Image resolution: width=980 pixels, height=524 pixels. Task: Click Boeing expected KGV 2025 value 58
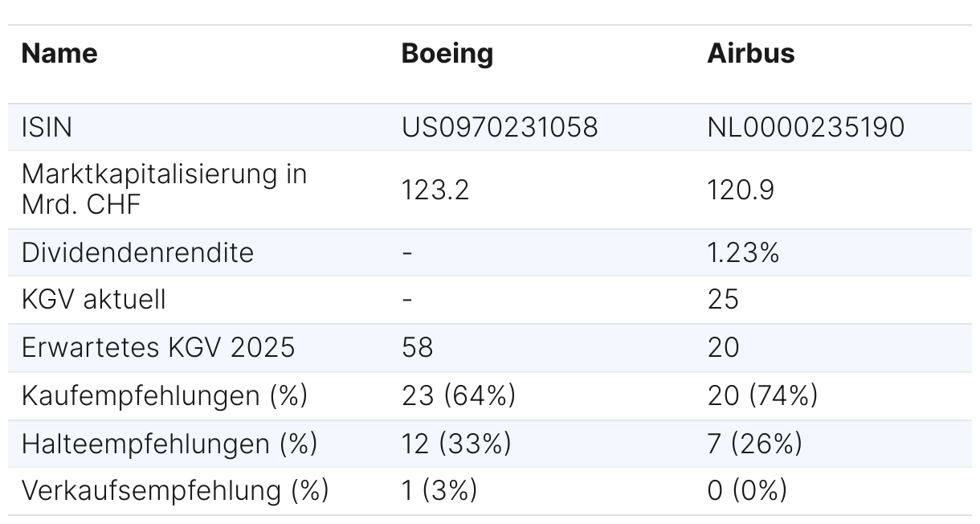[417, 347]
